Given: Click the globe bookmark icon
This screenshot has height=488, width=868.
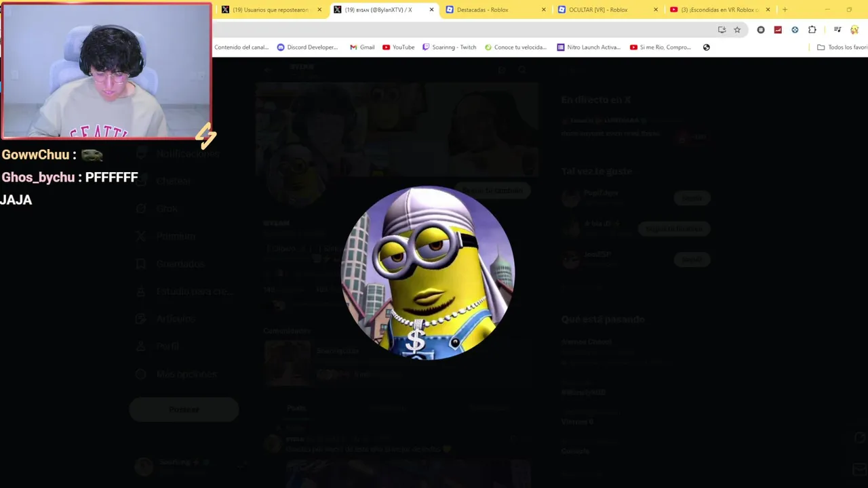Looking at the screenshot, I should coord(707,47).
